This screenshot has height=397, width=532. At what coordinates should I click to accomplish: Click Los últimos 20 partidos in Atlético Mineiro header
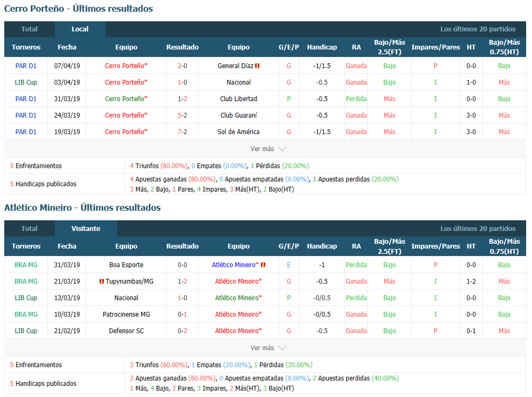(478, 228)
